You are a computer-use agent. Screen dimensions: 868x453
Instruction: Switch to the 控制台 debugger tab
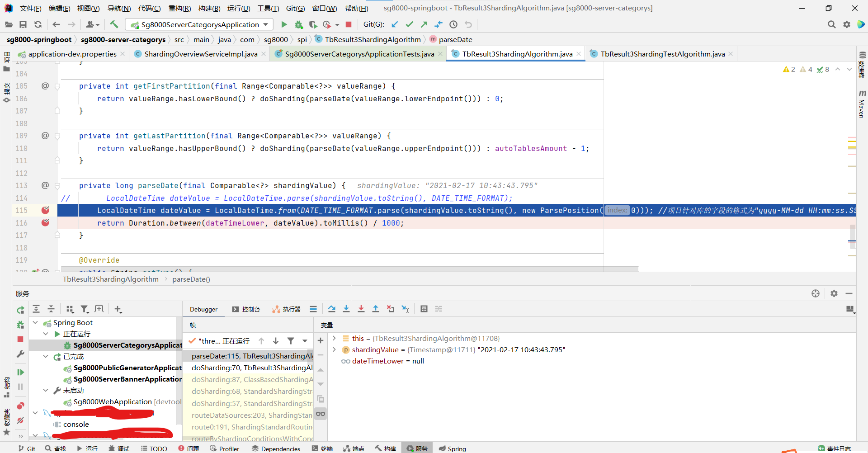(246, 309)
